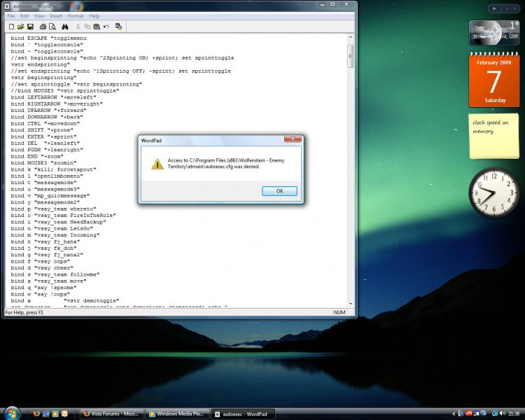Viewport: 525px width, 420px height.
Task: Click the Bluetooth tray icon
Action: pos(483,413)
